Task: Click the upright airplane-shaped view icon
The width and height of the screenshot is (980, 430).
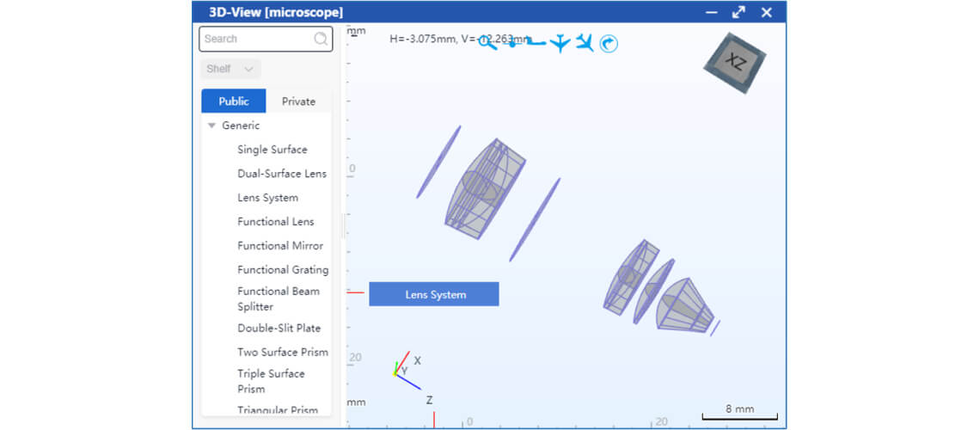Action: tap(560, 43)
